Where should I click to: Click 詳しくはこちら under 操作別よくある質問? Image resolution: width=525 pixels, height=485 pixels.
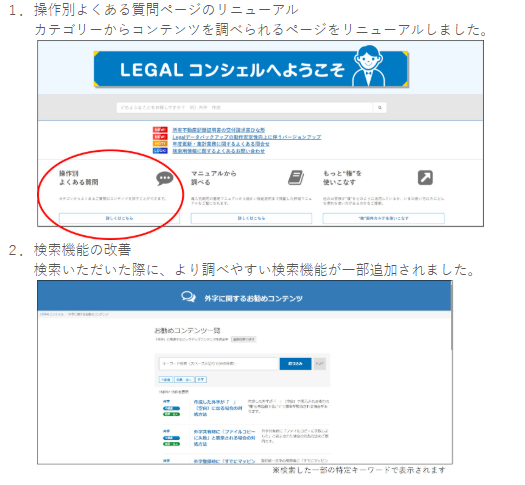[119, 218]
